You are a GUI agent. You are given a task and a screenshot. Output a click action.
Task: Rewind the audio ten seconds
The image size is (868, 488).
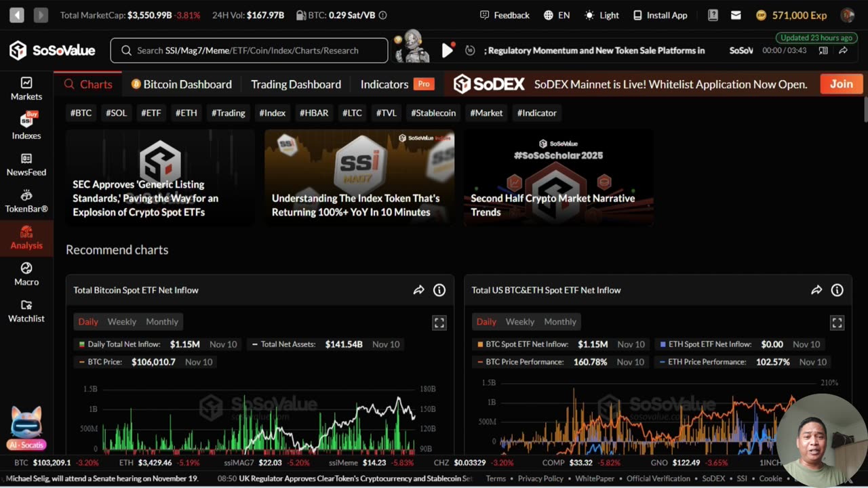[470, 50]
